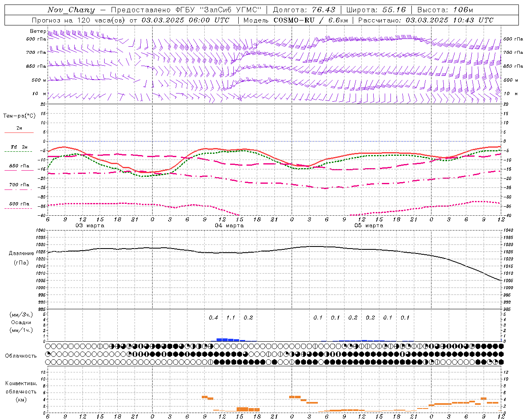Image resolution: width=525 pixels, height=420 pixels.
Task: Click the model name 'COSMO-RU / 6.6км'
Action: tap(310, 20)
